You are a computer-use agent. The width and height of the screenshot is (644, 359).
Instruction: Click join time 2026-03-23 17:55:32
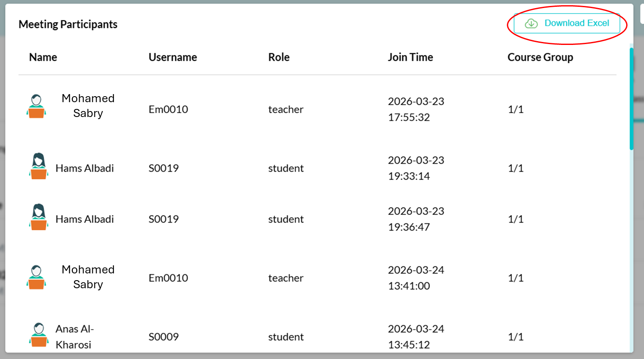click(x=416, y=109)
